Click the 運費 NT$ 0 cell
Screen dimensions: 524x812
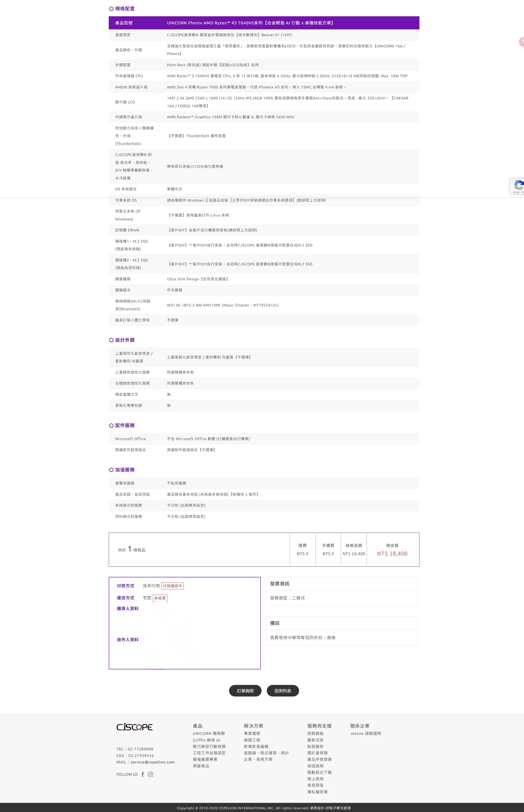click(302, 550)
